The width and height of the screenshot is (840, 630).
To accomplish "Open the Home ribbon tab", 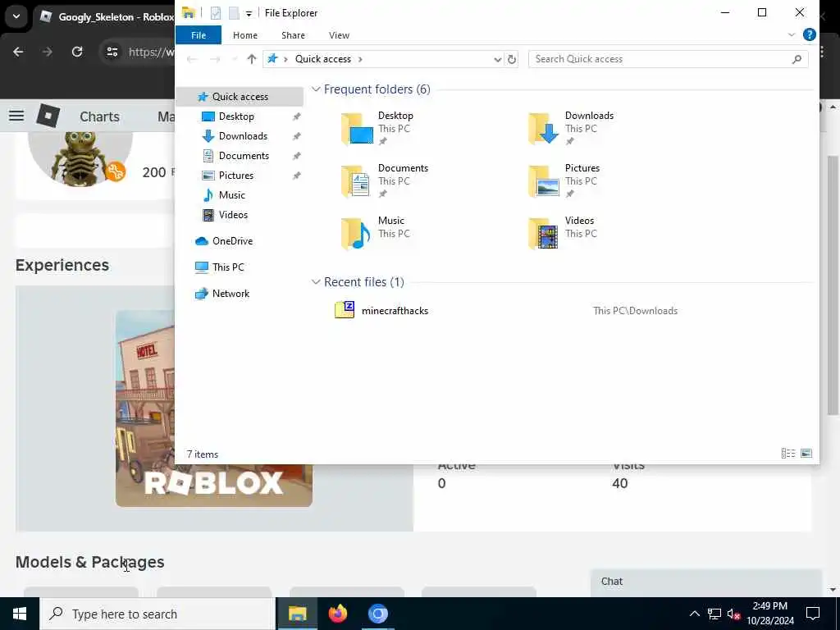I will (244, 35).
